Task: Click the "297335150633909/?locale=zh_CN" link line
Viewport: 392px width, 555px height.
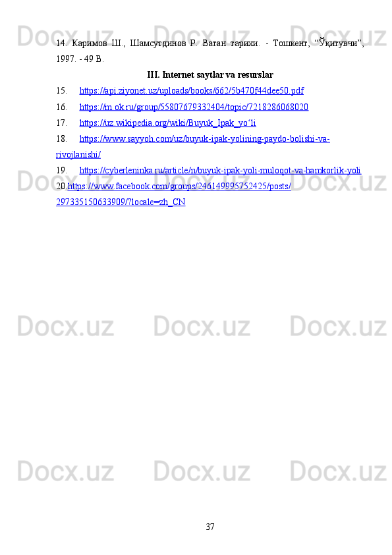Action: [x=121, y=202]
